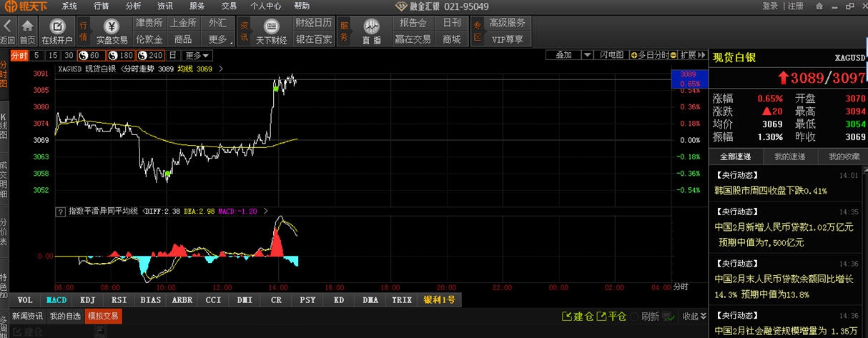Select the 30-minute period
This screenshot has width=868, height=338.
tap(69, 55)
